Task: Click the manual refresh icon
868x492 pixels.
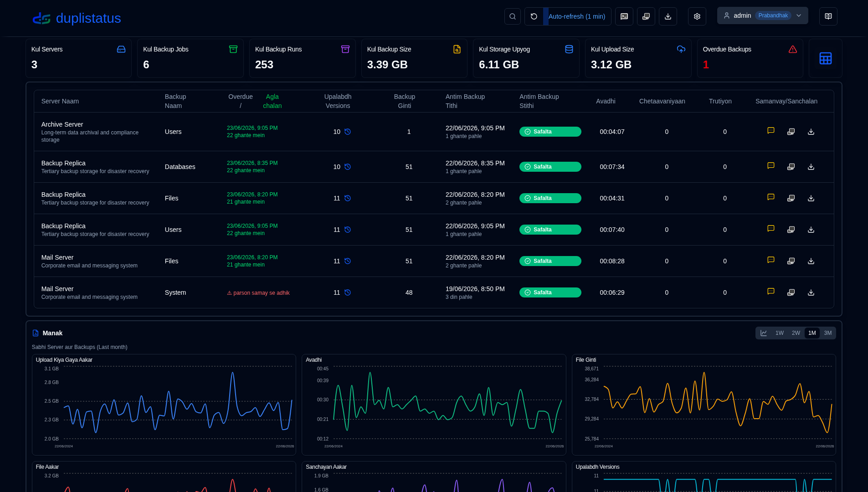Action: coord(534,16)
